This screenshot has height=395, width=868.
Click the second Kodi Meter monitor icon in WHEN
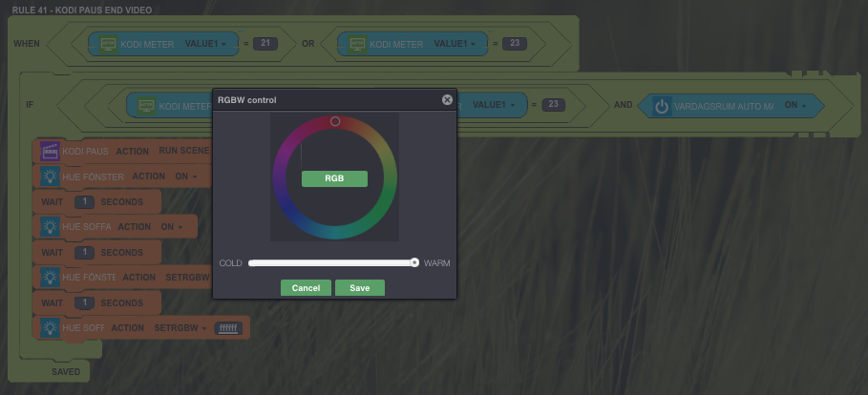tap(357, 44)
